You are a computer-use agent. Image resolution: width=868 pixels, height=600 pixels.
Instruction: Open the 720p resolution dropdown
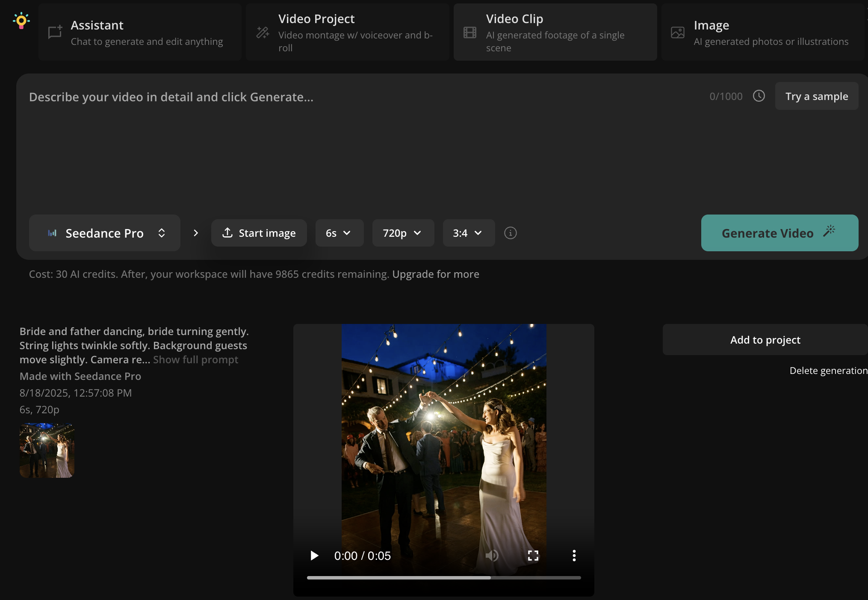[403, 233]
